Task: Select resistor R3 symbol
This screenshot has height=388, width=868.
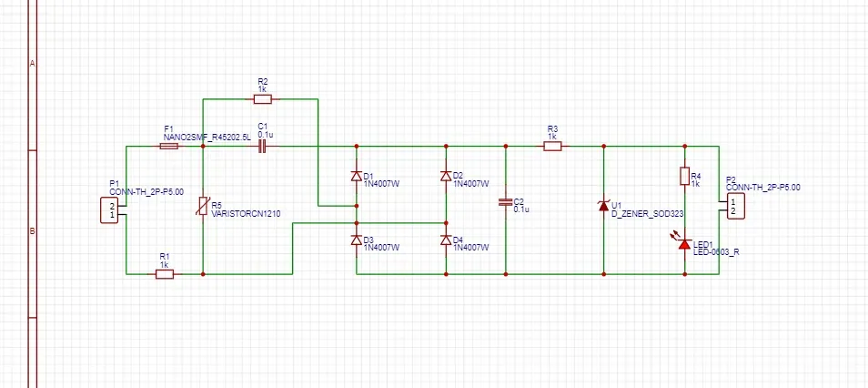Action: point(552,147)
